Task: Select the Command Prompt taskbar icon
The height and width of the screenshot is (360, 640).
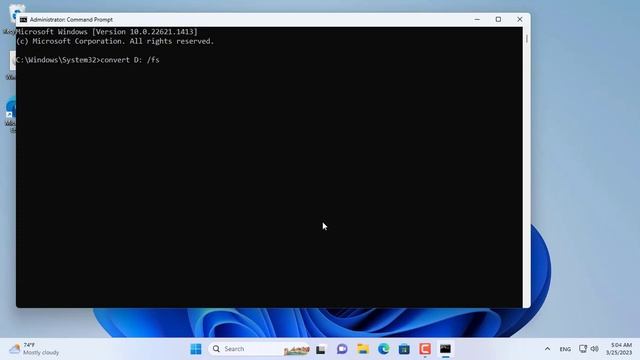Action: [445, 349]
